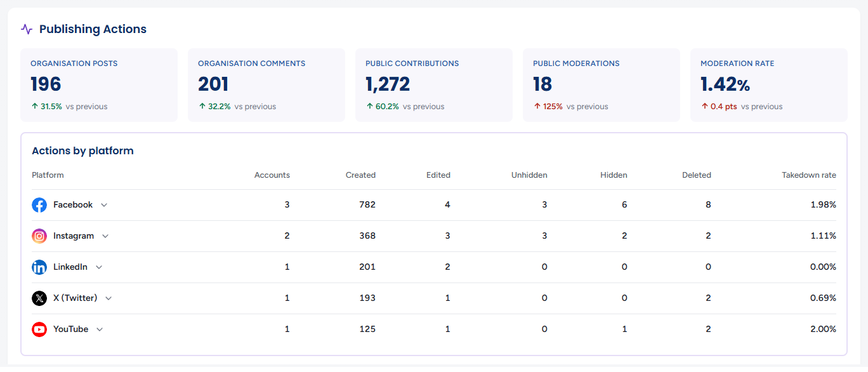Viewport: 868px width, 372px height.
Task: Click the Unhidden column header
Action: pos(529,175)
